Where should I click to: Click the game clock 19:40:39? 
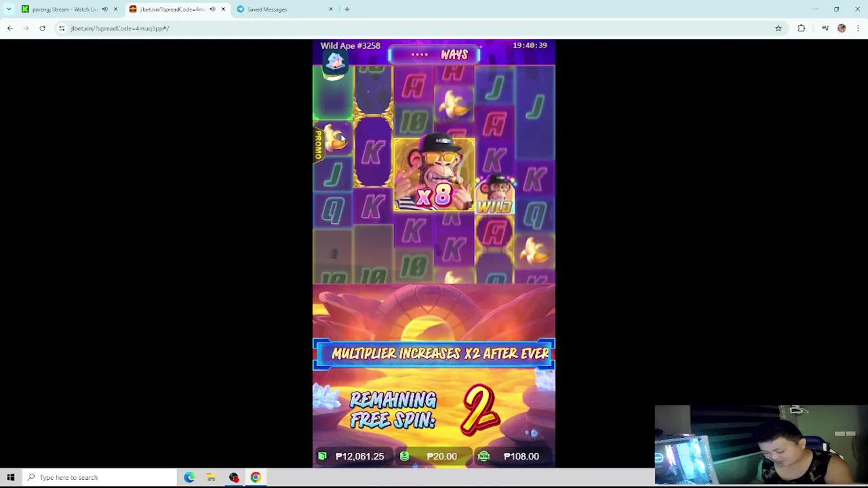(530, 45)
